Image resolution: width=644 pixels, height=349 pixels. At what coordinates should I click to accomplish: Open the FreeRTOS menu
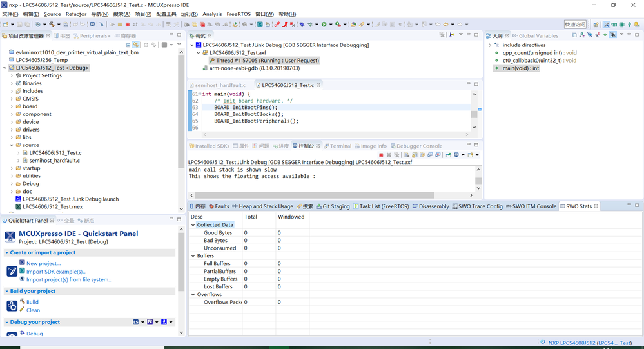(239, 14)
